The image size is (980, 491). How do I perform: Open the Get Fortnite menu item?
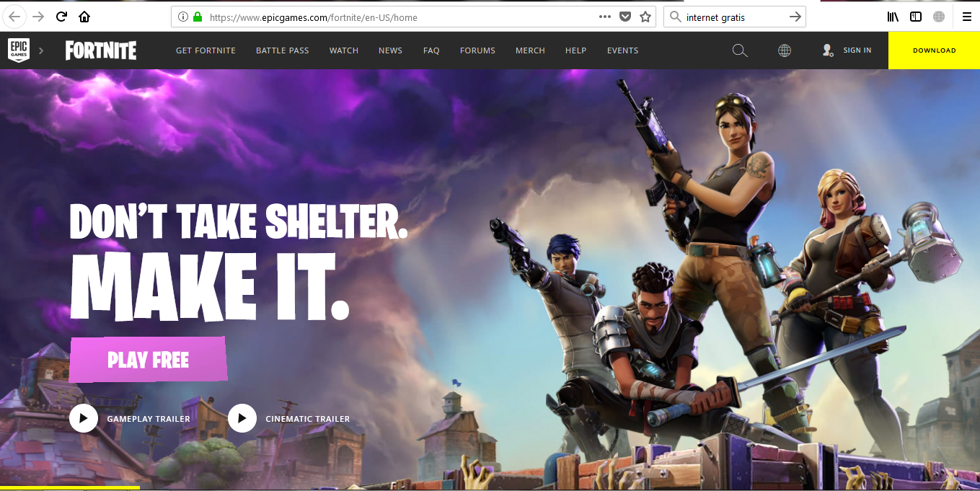(x=206, y=50)
